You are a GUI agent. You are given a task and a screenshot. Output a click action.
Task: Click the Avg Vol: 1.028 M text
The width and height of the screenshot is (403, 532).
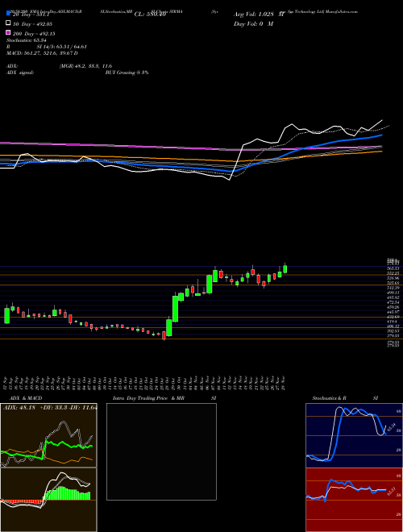point(259,15)
